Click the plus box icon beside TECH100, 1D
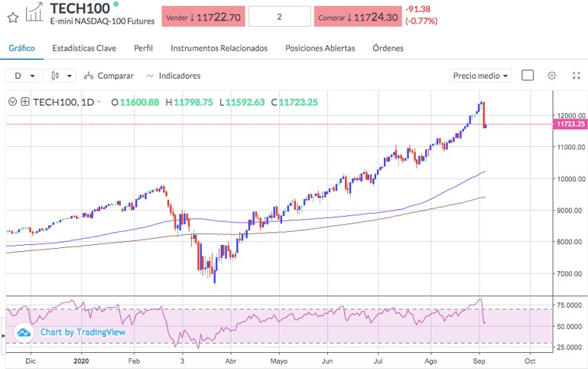The height and width of the screenshot is (369, 588). 24,102
